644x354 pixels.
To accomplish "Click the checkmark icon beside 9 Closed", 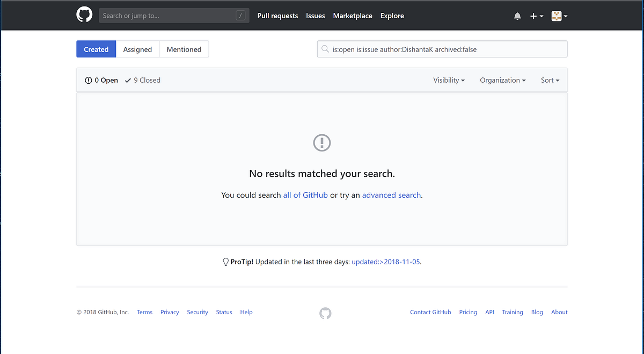I will click(127, 80).
